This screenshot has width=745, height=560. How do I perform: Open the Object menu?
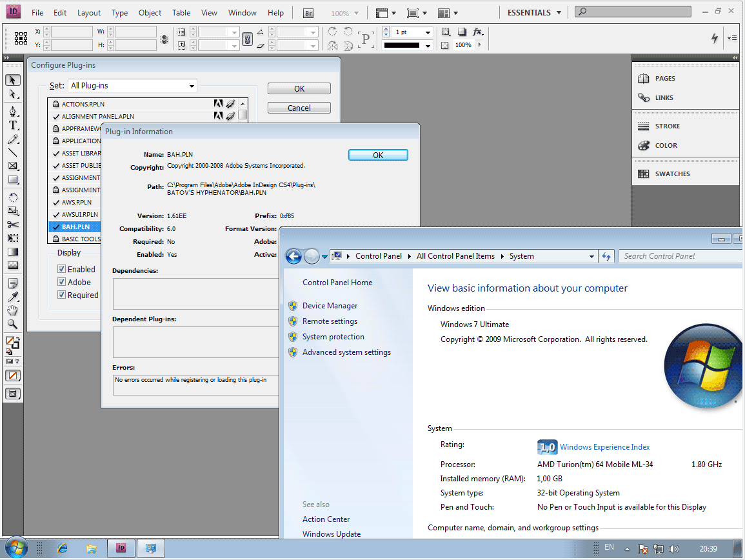pos(150,13)
